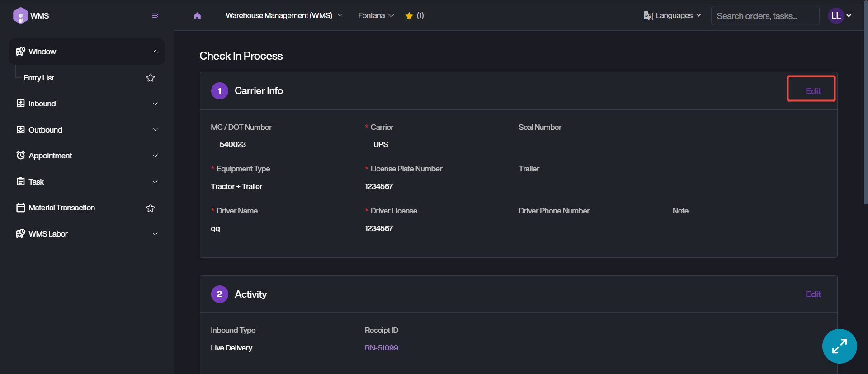Click the Note field label
This screenshot has height=374, width=868.
[x=680, y=211]
